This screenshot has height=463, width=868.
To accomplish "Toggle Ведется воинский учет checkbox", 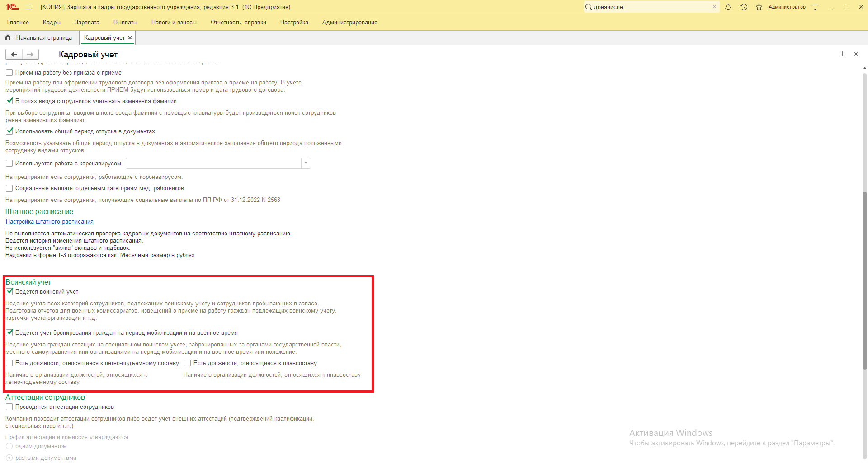I will point(9,291).
